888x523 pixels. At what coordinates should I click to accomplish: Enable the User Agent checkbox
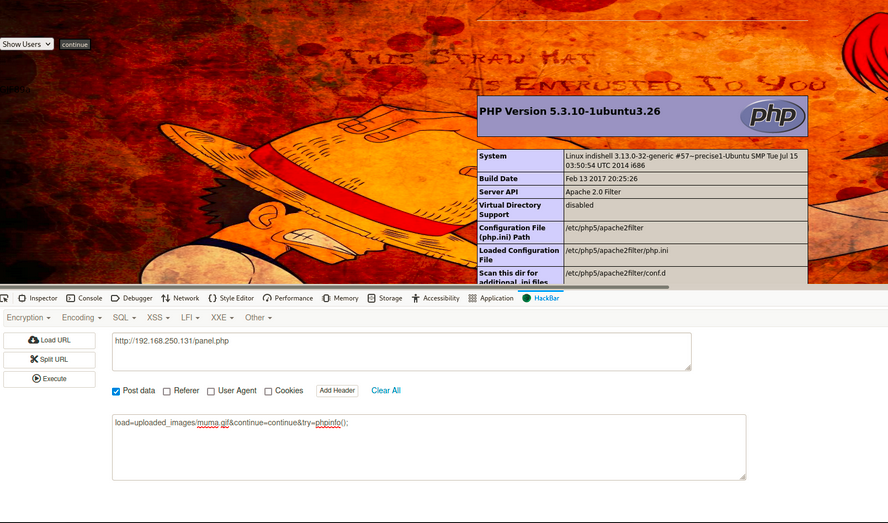tap(211, 392)
